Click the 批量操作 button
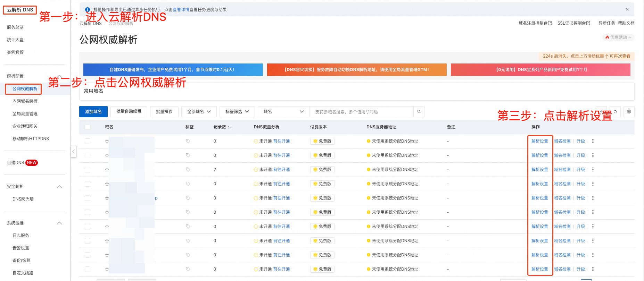Screen dimensions: 644x281 click(164, 112)
